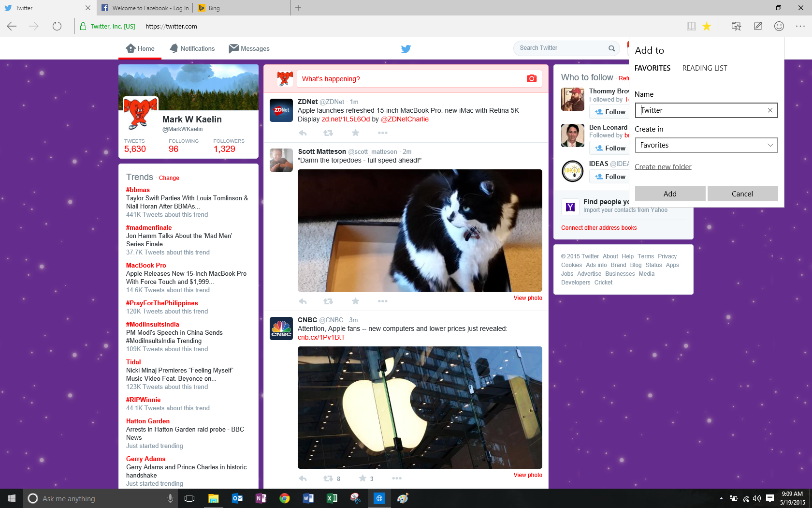Open Edge's More actions menu
812x508 pixels.
(800, 26)
